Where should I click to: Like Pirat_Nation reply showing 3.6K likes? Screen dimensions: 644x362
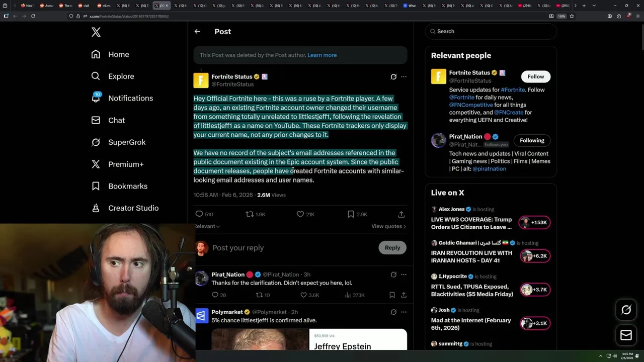[303, 295]
